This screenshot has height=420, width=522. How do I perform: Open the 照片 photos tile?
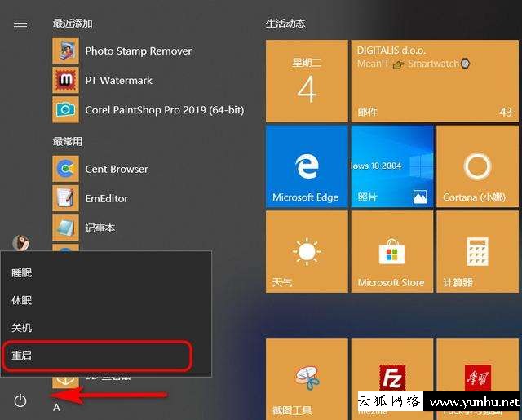[392, 166]
